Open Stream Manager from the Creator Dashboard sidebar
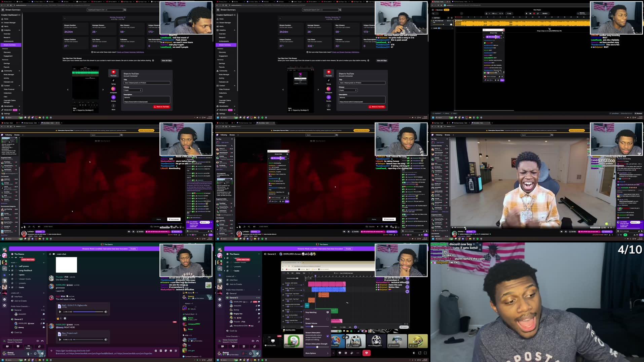644x362 pixels. [9, 23]
